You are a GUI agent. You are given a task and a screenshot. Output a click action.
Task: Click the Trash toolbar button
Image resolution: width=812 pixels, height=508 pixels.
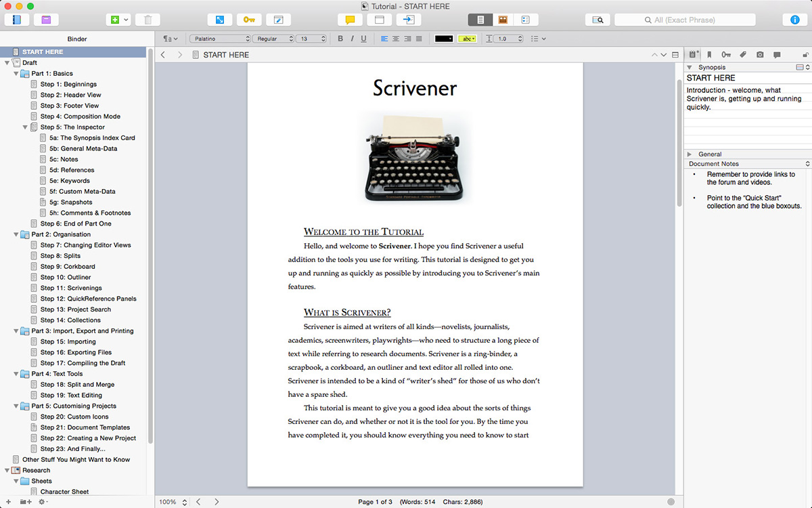point(148,20)
